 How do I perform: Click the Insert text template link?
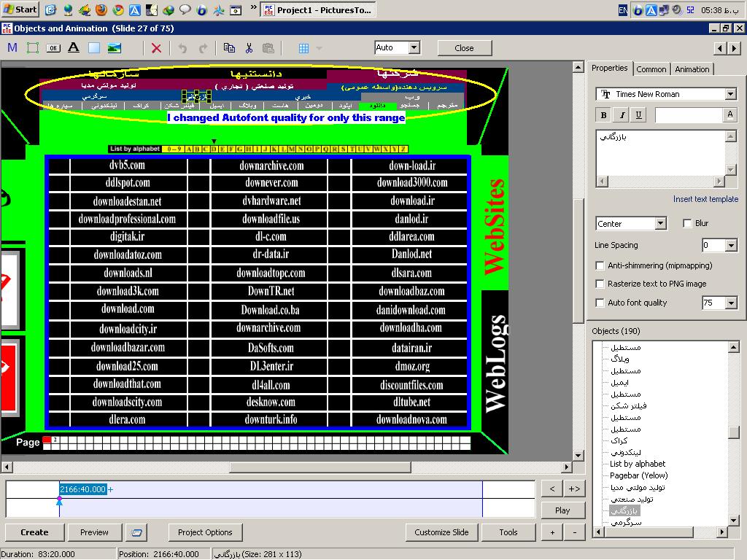tap(705, 199)
